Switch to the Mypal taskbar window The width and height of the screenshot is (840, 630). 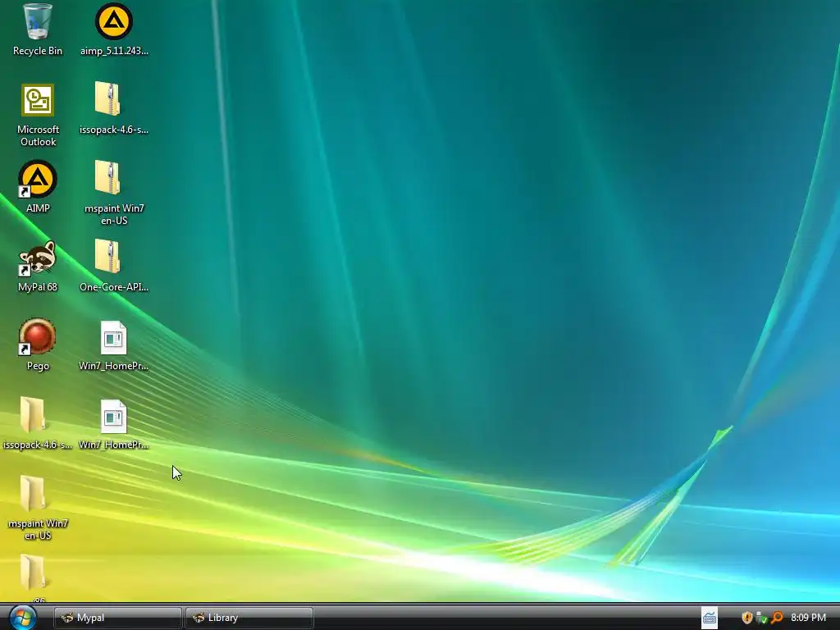[117, 618]
